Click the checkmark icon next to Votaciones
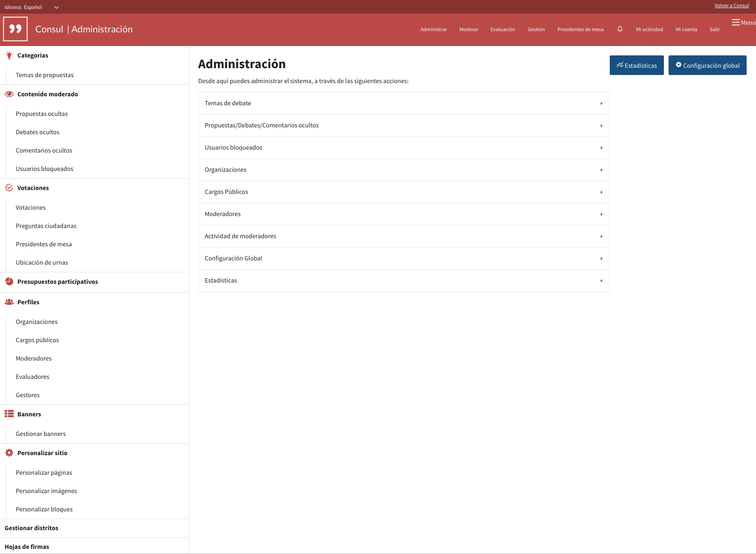The image size is (756, 554). point(9,188)
